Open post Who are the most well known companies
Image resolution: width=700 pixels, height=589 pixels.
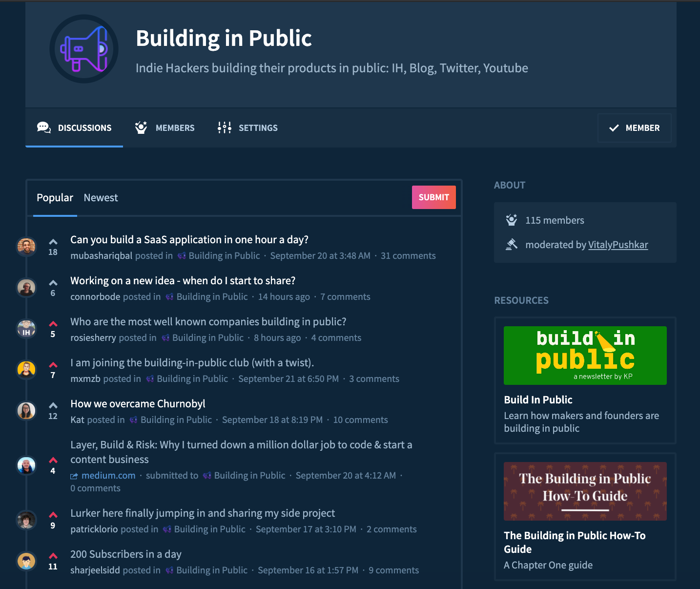pos(208,322)
